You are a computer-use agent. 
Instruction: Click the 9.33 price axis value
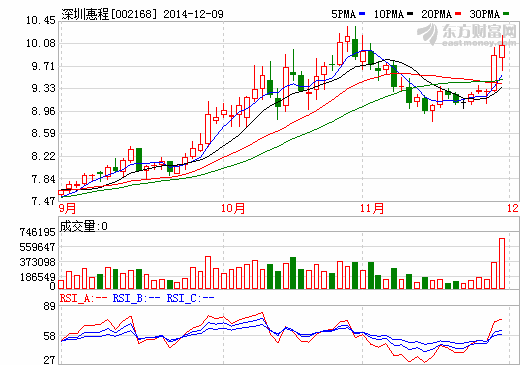click(43, 88)
